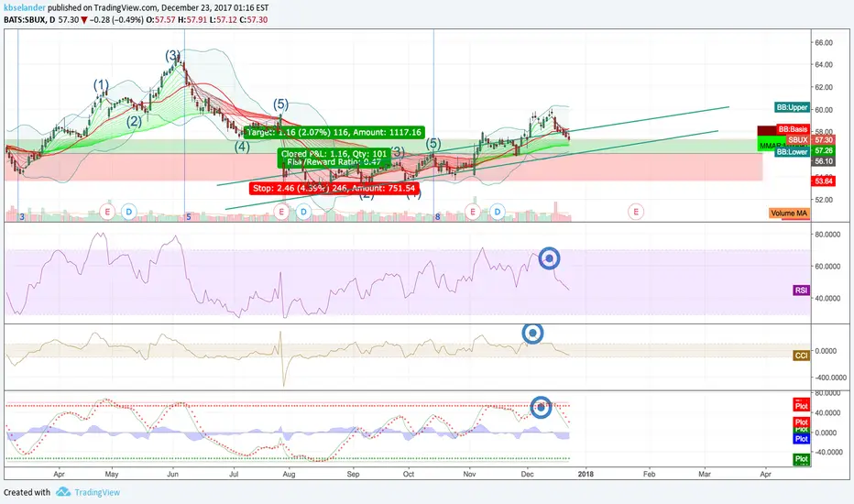Click the 66.00 price axis label
Image resolution: width=854 pixels, height=504 pixels.
(x=824, y=42)
